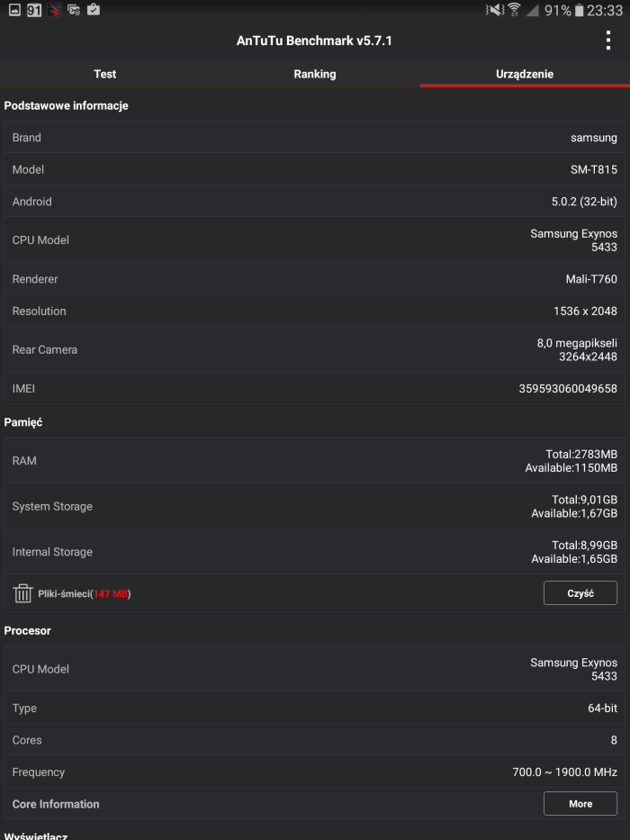Viewport: 630px width, 840px height.
Task: Tap the screenshot saved notification icon
Action: coord(74,10)
